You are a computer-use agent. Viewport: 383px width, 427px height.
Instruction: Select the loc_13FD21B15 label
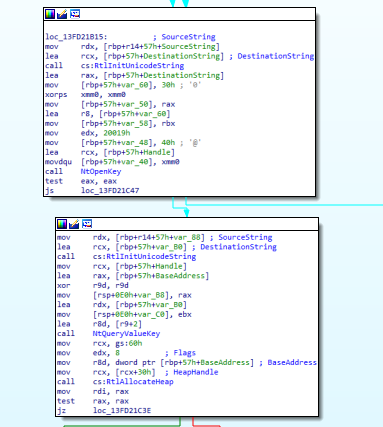76,37
